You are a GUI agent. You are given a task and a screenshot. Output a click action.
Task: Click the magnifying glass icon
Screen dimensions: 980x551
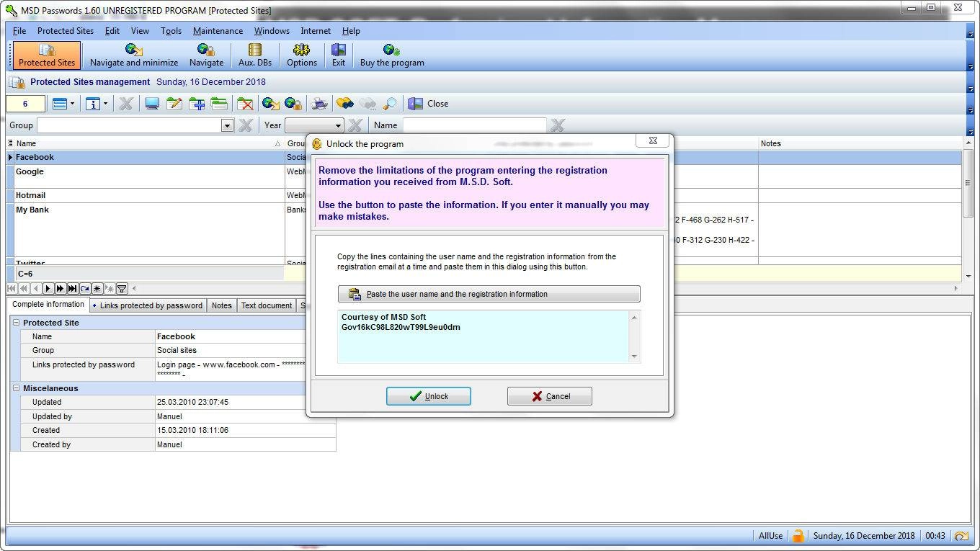coord(390,104)
